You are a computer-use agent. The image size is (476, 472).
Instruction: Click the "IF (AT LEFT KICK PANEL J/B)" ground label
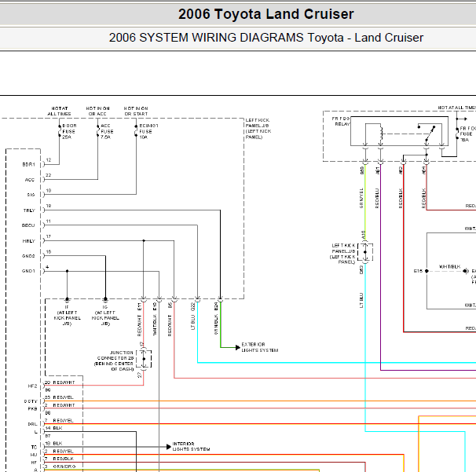(x=67, y=316)
